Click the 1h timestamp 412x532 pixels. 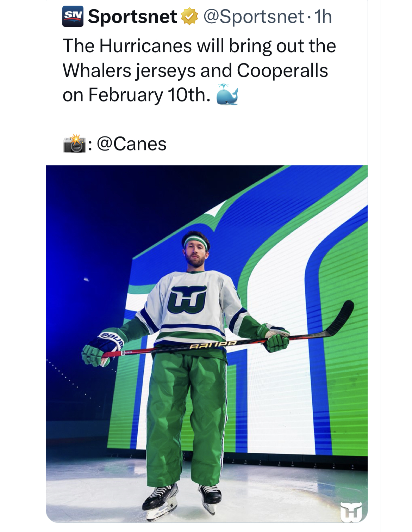point(323,17)
